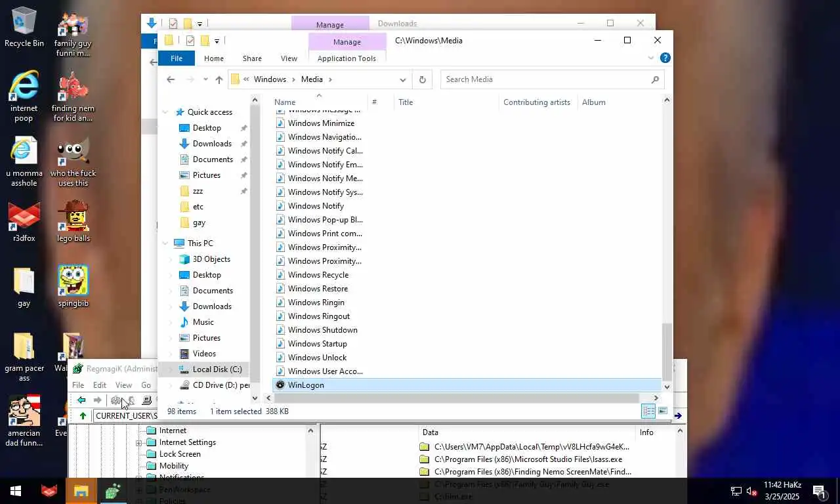This screenshot has height=504, width=840.
Task: Click File Explorer on the taskbar
Action: tap(81, 491)
